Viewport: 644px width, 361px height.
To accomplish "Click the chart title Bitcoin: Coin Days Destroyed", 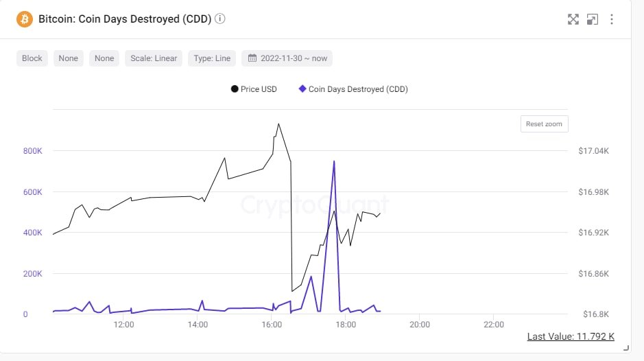I will click(x=125, y=19).
